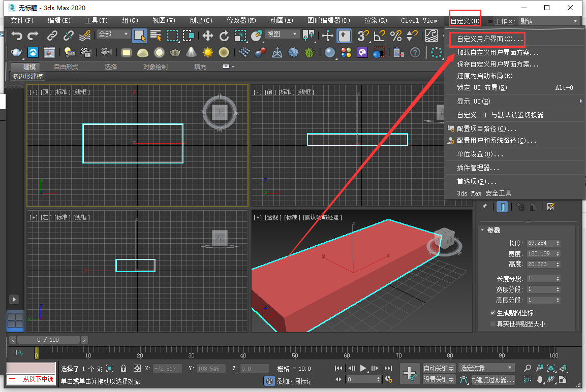Click the 设置关键点 button
This screenshot has height=392, width=586.
tap(439, 380)
